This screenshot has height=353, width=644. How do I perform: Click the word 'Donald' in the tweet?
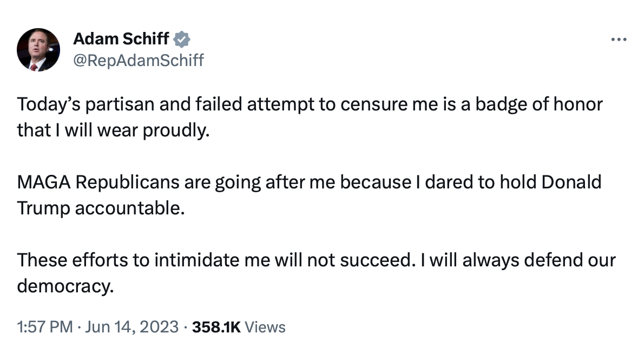[x=571, y=182]
